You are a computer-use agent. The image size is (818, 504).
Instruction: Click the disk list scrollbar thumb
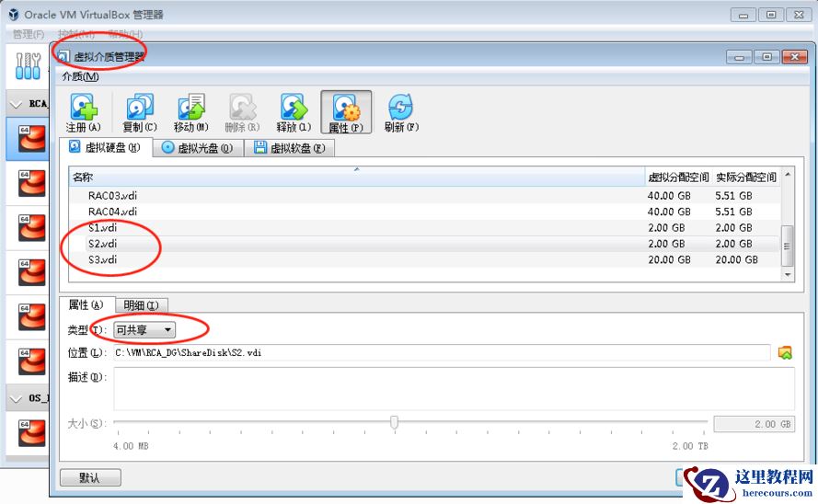(788, 246)
